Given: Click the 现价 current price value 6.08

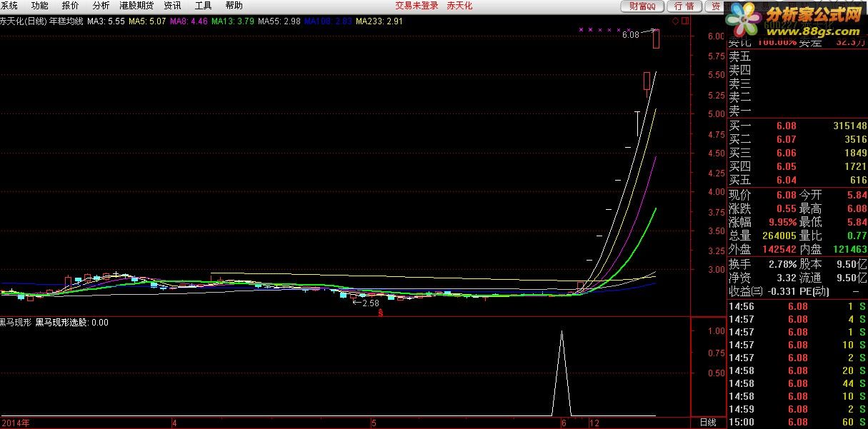Looking at the screenshot, I should [786, 194].
